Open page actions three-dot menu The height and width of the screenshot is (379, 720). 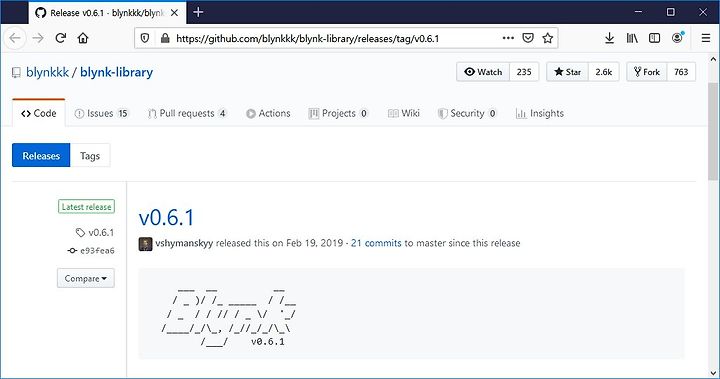(508, 38)
